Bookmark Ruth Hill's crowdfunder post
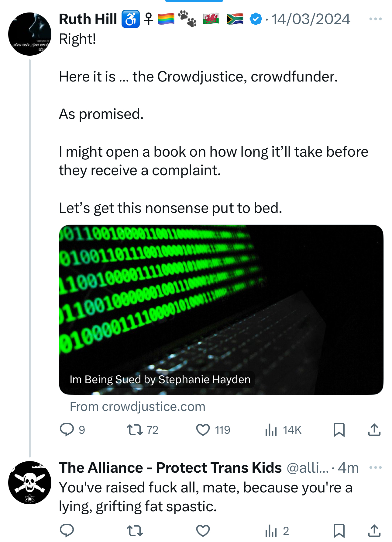 tap(339, 430)
